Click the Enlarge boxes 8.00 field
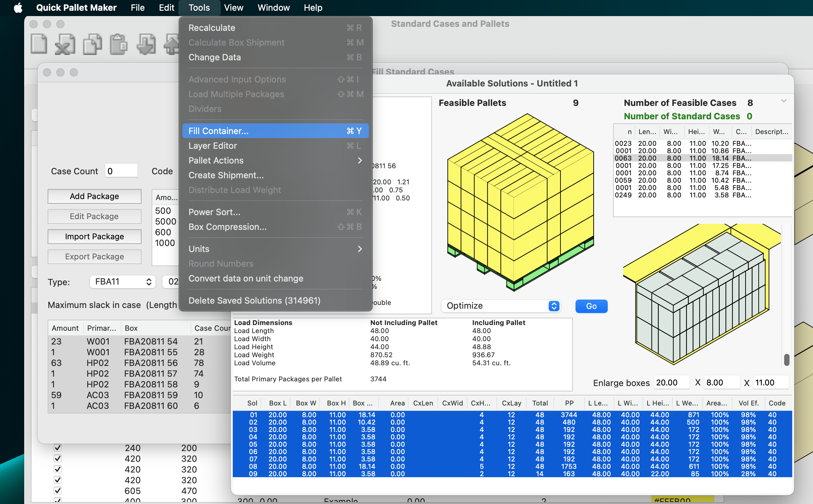Screen dimensions: 813x504 tap(722, 382)
